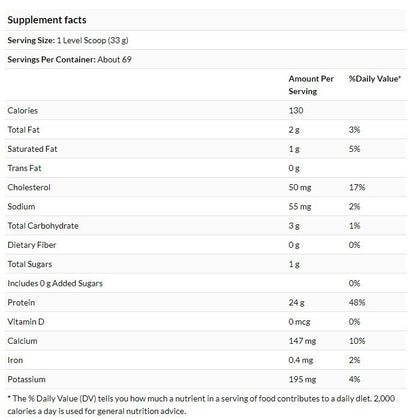Select the Sodium row label

coord(21,207)
